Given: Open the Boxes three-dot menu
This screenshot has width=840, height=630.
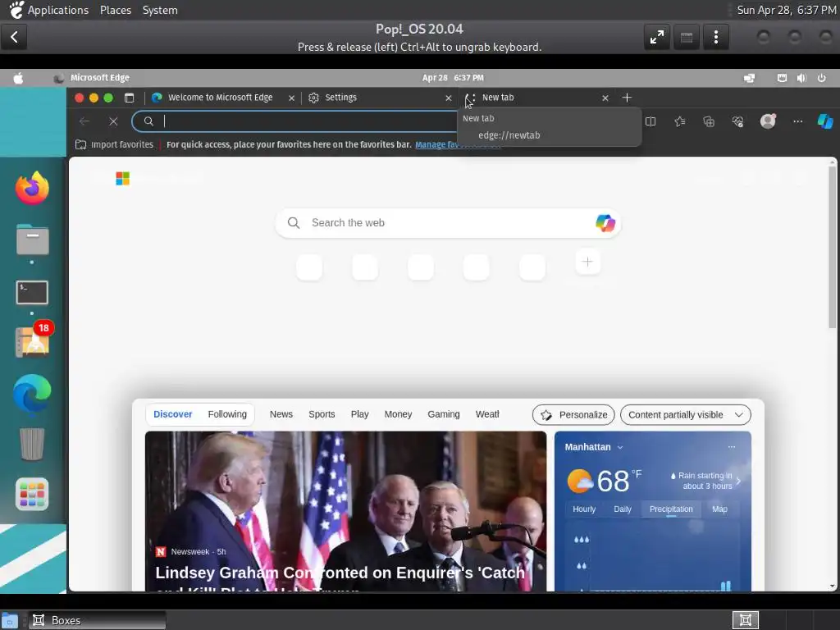Looking at the screenshot, I should click(x=715, y=37).
